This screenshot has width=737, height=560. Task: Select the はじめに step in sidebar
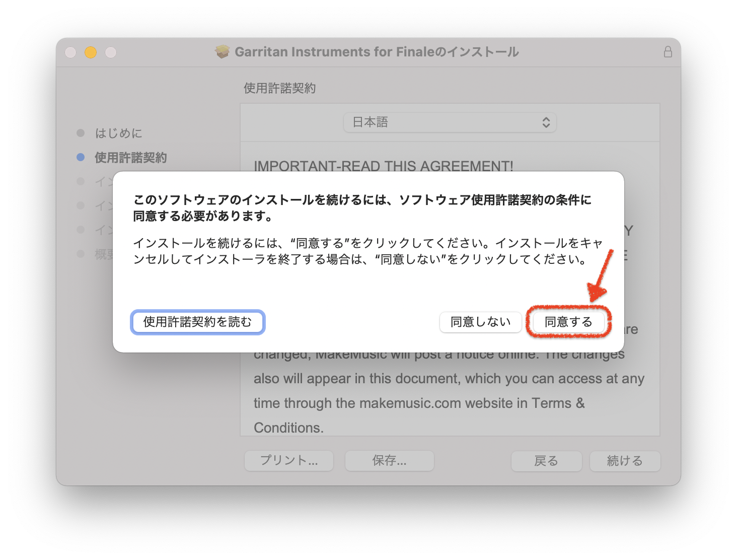tap(119, 133)
